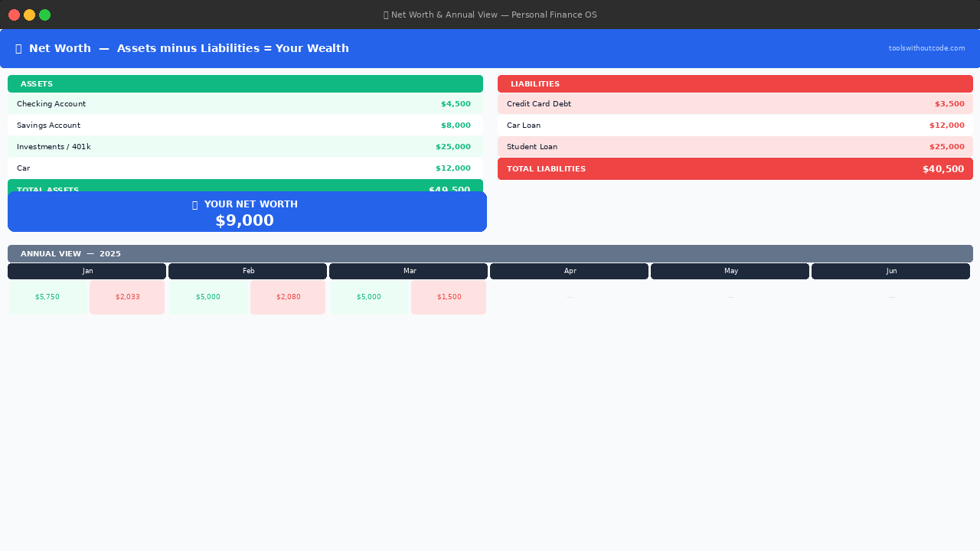This screenshot has height=551, width=980.
Task: Maximize the window with green button
Action: tap(44, 15)
